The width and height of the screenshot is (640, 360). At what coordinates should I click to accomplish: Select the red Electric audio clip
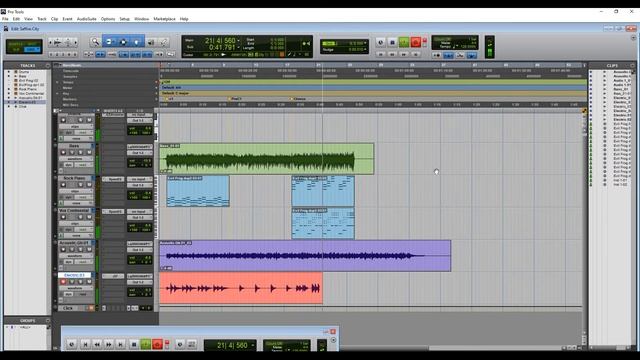pos(241,288)
